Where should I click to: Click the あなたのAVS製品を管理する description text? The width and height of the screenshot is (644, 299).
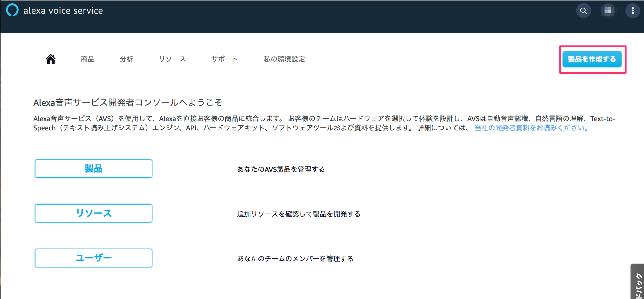[281, 169]
